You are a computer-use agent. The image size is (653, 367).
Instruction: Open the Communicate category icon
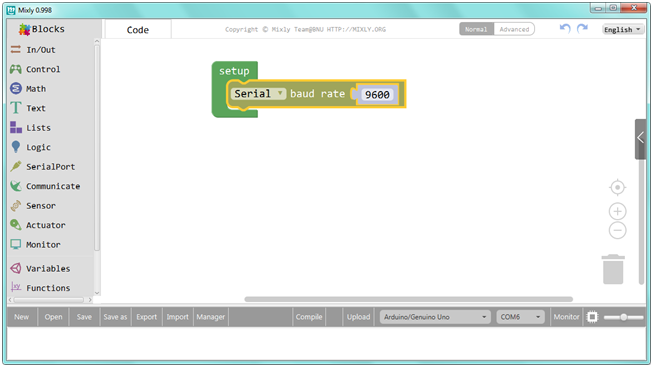tap(15, 186)
